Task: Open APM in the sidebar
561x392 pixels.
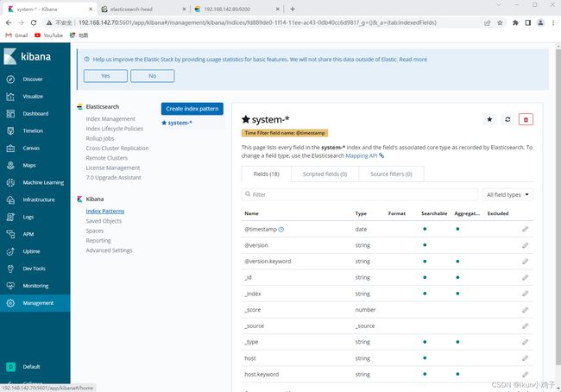Action: [x=28, y=234]
